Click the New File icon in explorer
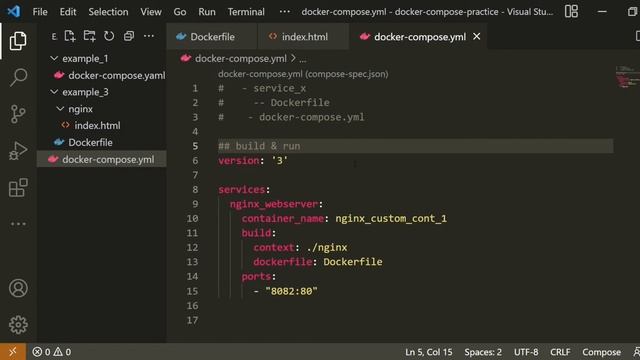 click(x=70, y=36)
